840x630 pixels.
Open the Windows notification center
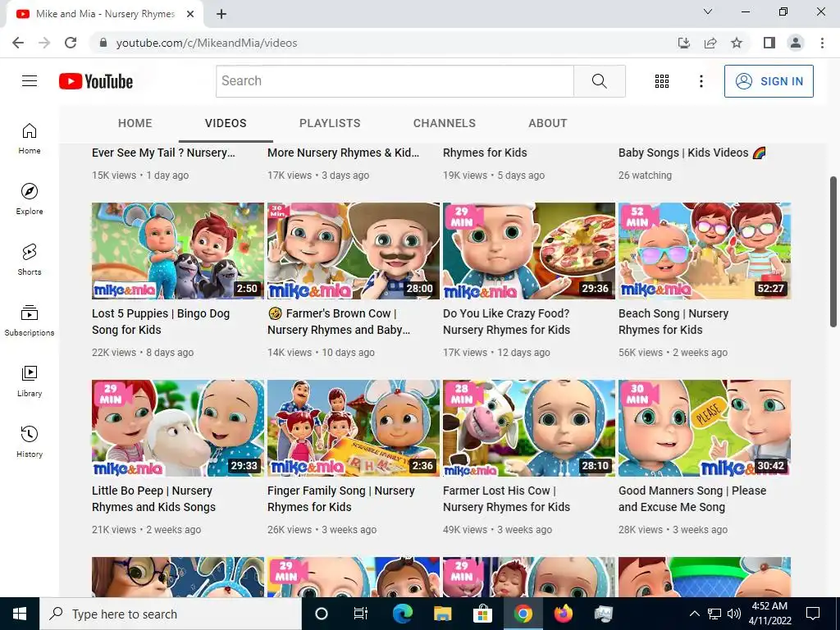coord(813,614)
